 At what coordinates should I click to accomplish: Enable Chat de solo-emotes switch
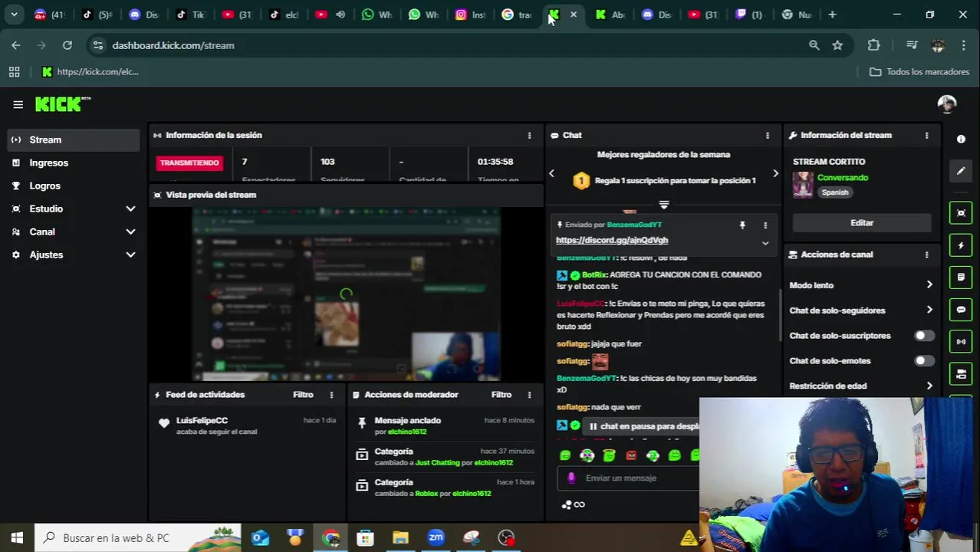924,361
